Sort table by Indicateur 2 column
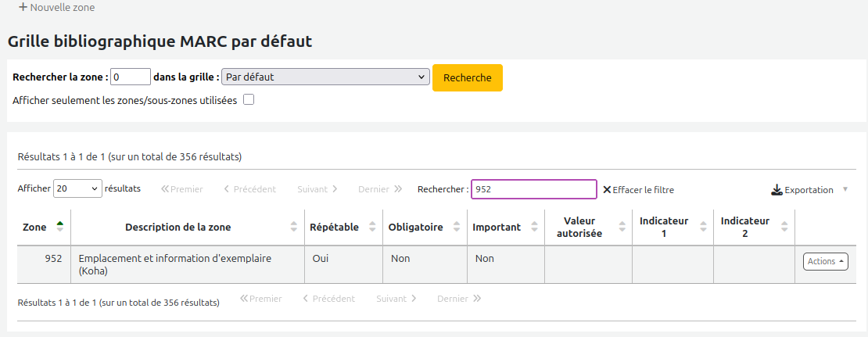 click(744, 228)
